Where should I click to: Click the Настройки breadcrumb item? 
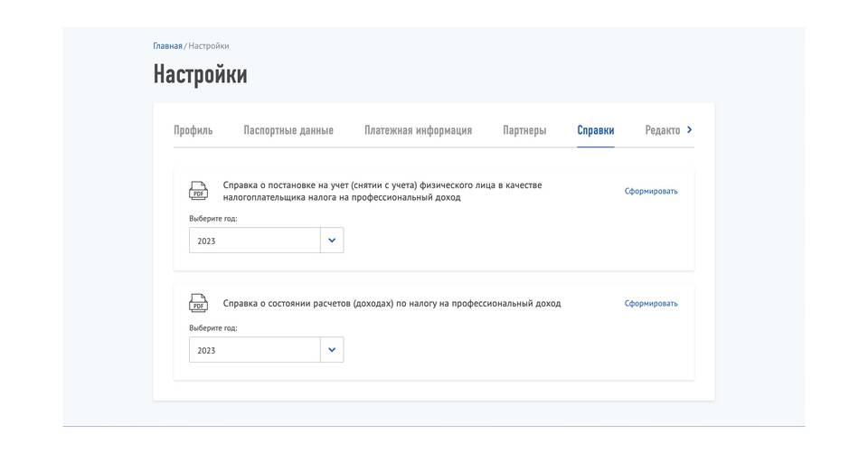click(x=209, y=46)
